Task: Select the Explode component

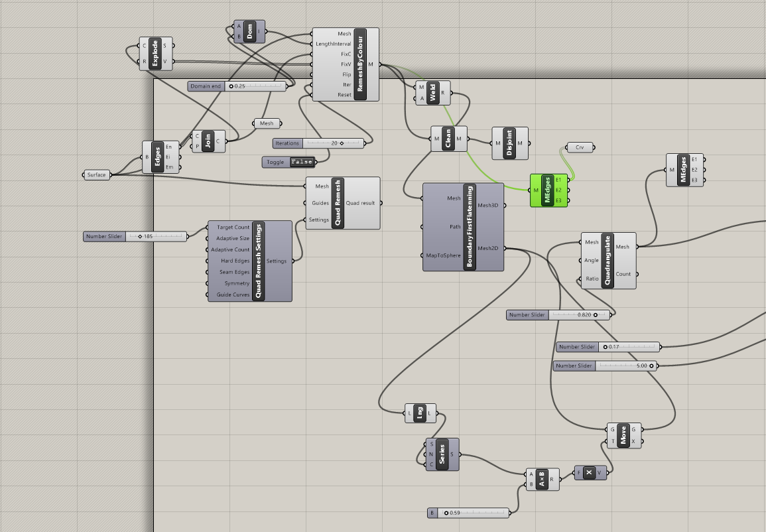Action: [155, 53]
